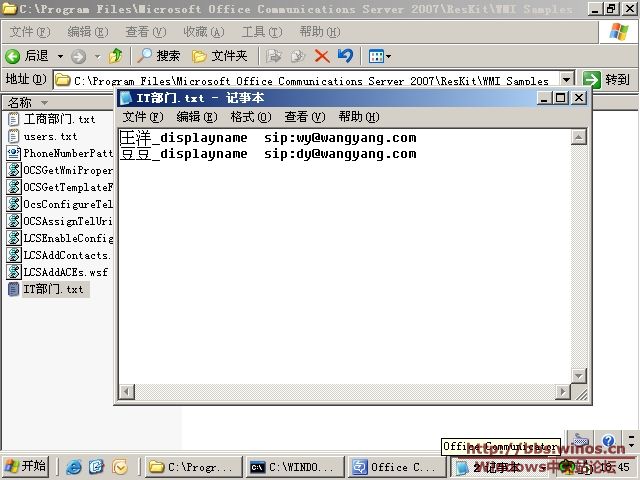Select the 工商部门.txt file
Screen dimensions: 640x480
[51, 119]
